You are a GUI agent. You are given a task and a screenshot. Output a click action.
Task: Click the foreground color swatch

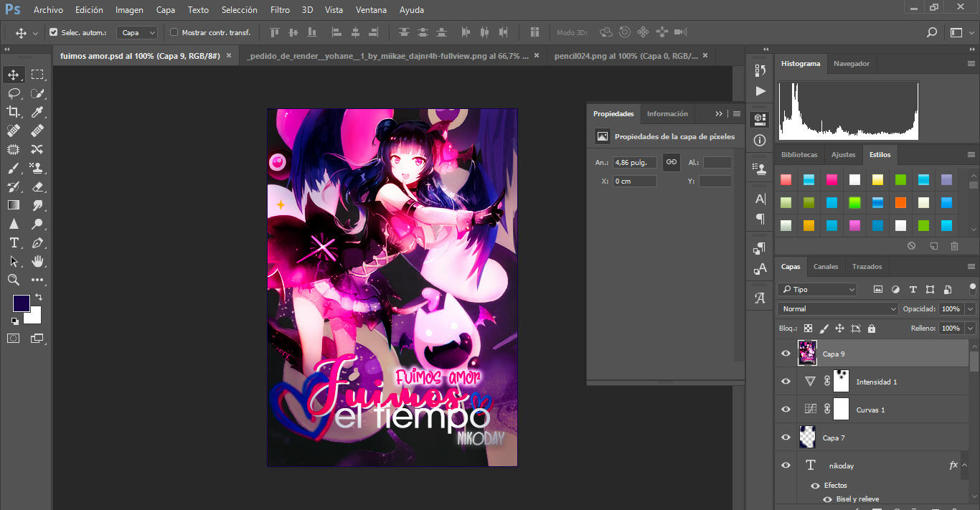click(21, 303)
